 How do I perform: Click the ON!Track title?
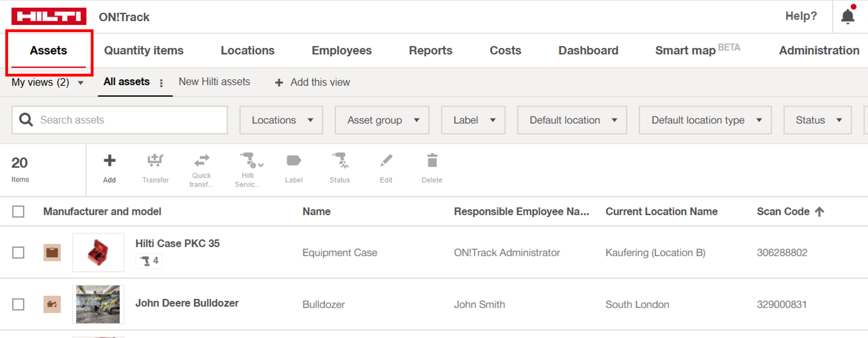point(124,17)
